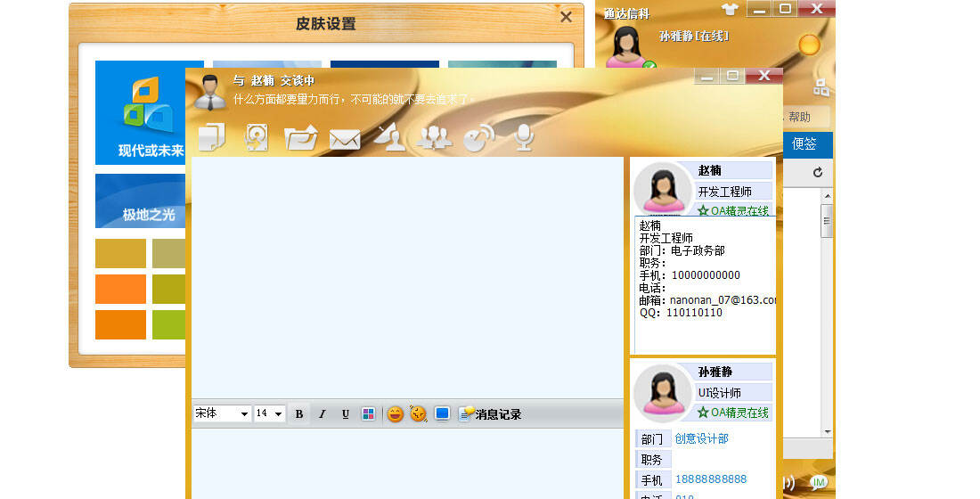The image size is (980, 499).
Task: Select the 极地之光 skin thumbnail
Action: coord(139,201)
